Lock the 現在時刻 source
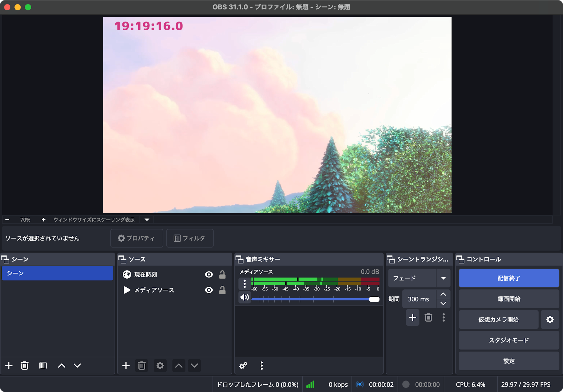The width and height of the screenshot is (563, 392). coord(222,274)
